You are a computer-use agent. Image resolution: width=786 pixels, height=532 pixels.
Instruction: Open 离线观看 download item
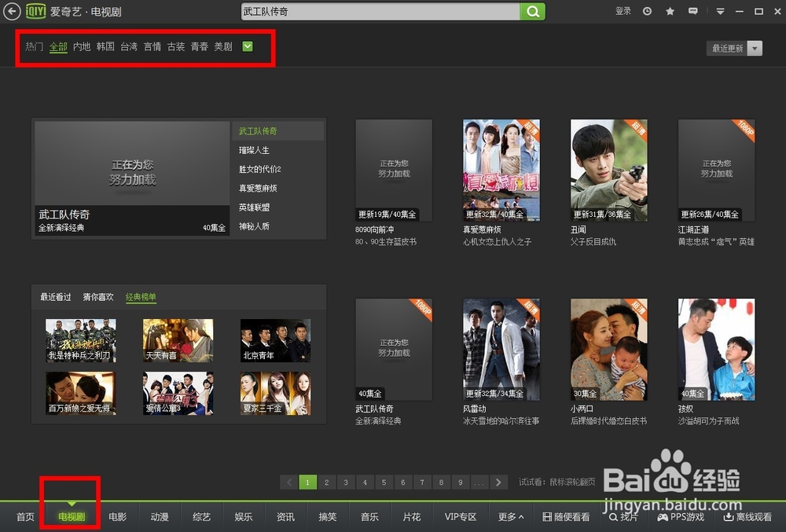(747, 516)
